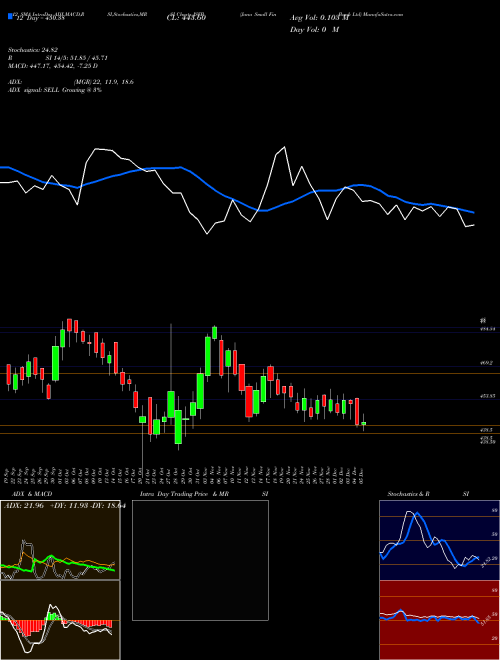Select the ADX indicator chart thumbnail
The width and height of the screenshot is (500, 660).
tap(60, 540)
